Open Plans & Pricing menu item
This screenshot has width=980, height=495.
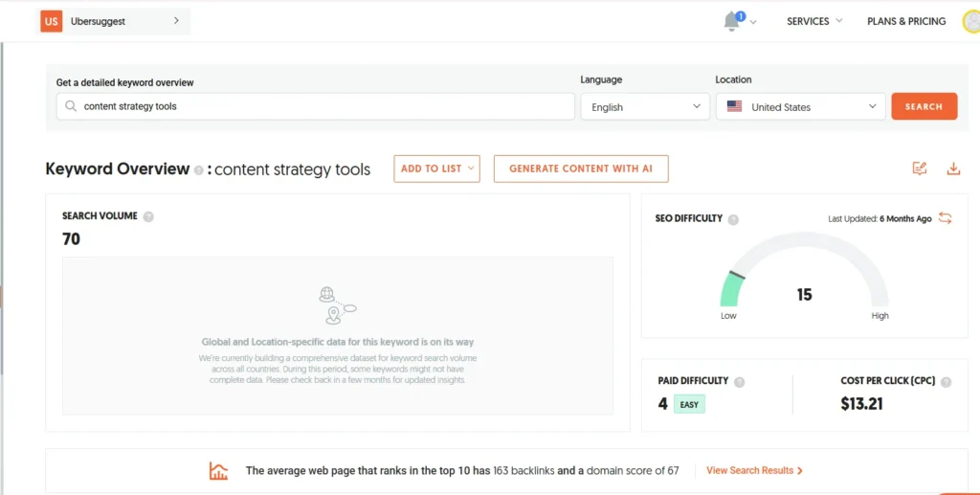(x=905, y=21)
